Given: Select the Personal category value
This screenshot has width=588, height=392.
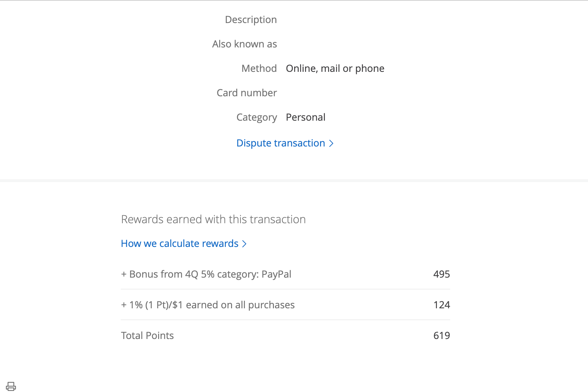Looking at the screenshot, I should (305, 117).
